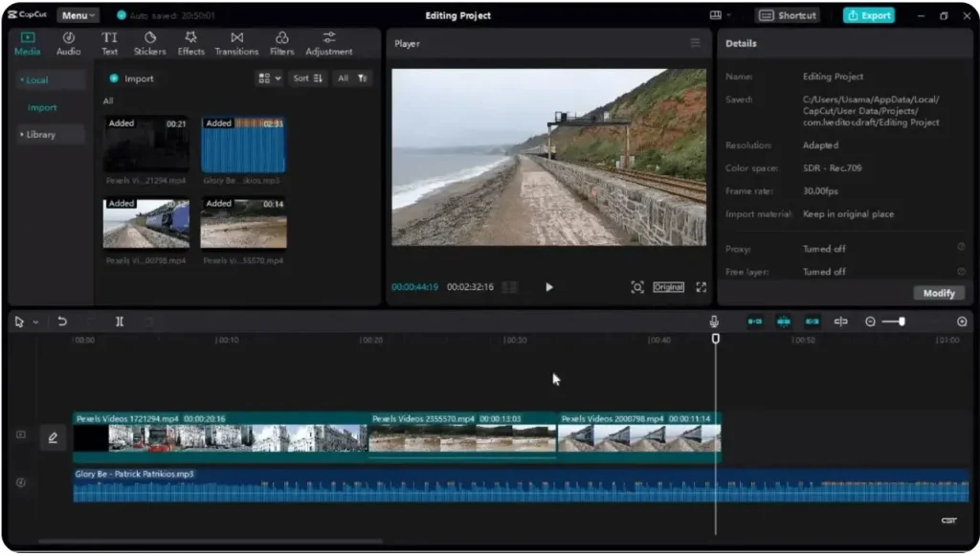Screen dimensions: 980x556
Task: Switch to the Filters panel
Action: pyautogui.click(x=280, y=43)
